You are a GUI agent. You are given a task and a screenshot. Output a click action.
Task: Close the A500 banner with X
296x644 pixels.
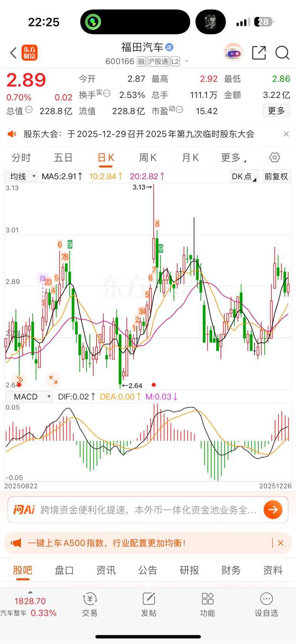[x=281, y=543]
